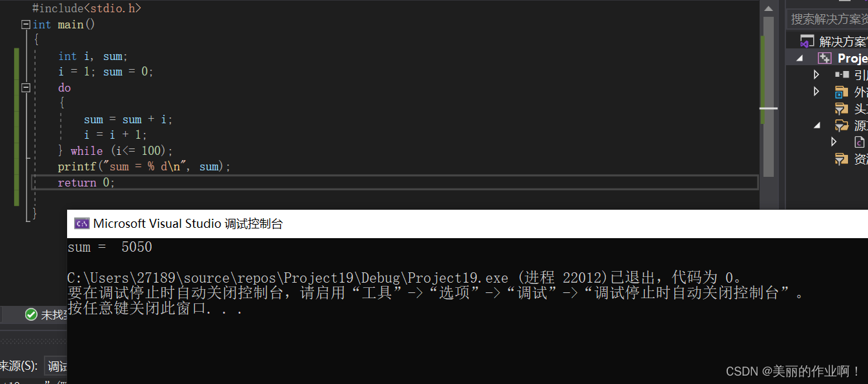Screen dimensions: 868x384
Task: Click the solution icon in Solution Explorer
Action: pos(807,41)
